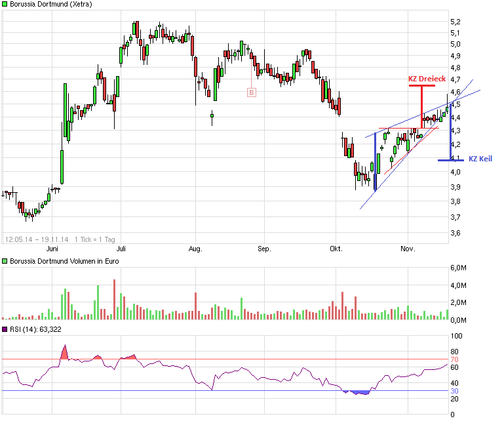Click the 0,0M volume axis label
This screenshot has width=504, height=446.
[x=458, y=320]
